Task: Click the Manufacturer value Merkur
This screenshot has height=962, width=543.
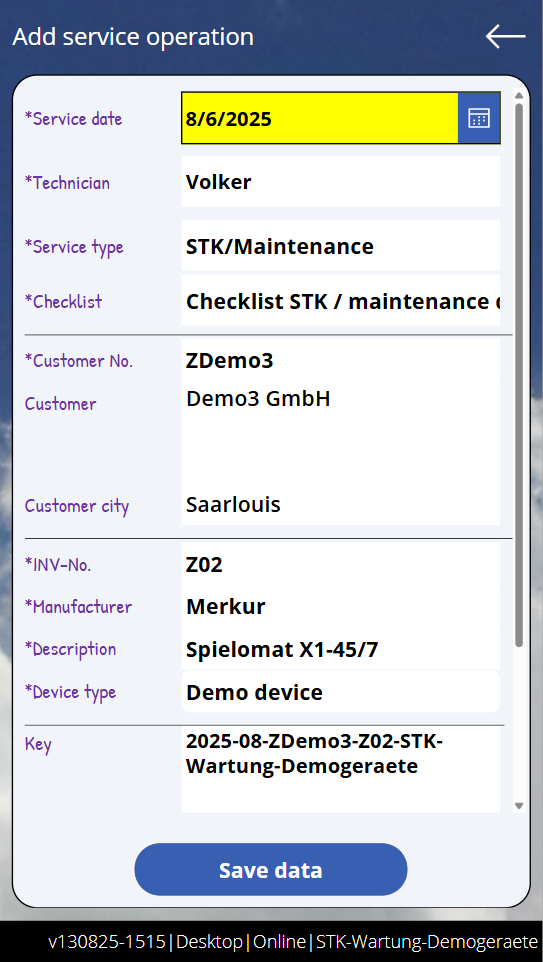Action: pyautogui.click(x=225, y=606)
